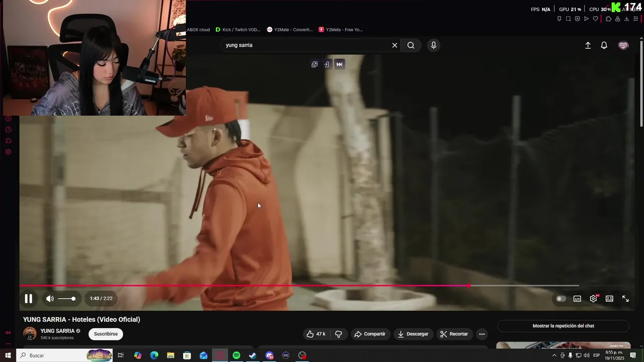Click the ad-blocker shield icon in the toolbar

(577, 19)
